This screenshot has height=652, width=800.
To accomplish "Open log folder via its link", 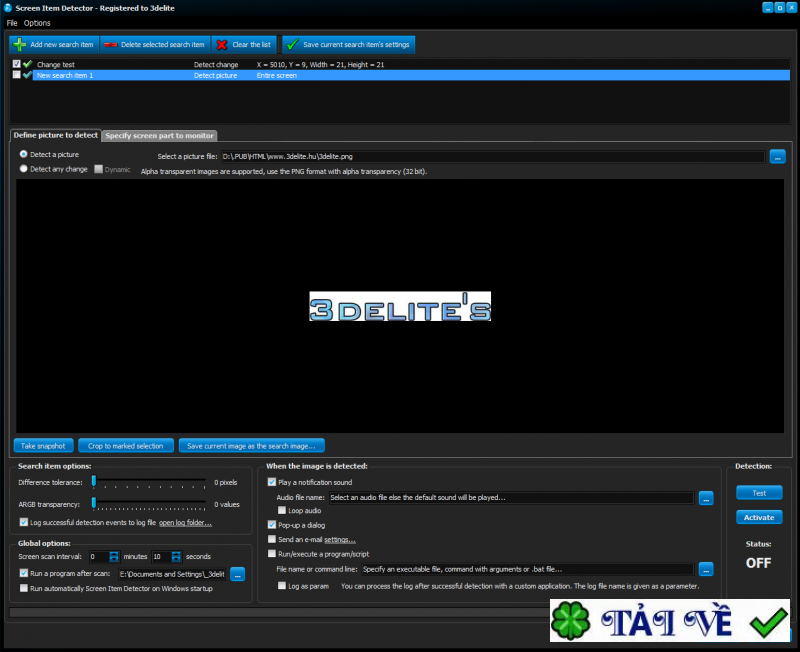I will [185, 522].
